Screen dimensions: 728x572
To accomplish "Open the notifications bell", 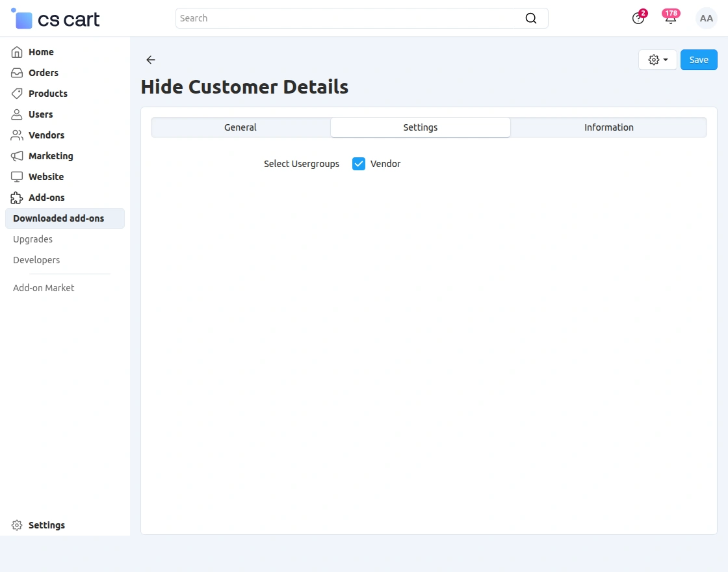I will click(670, 18).
